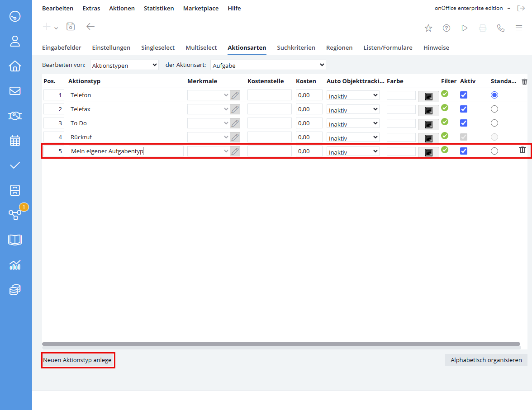Open the Statistiken menu
The width and height of the screenshot is (532, 410).
tap(159, 9)
